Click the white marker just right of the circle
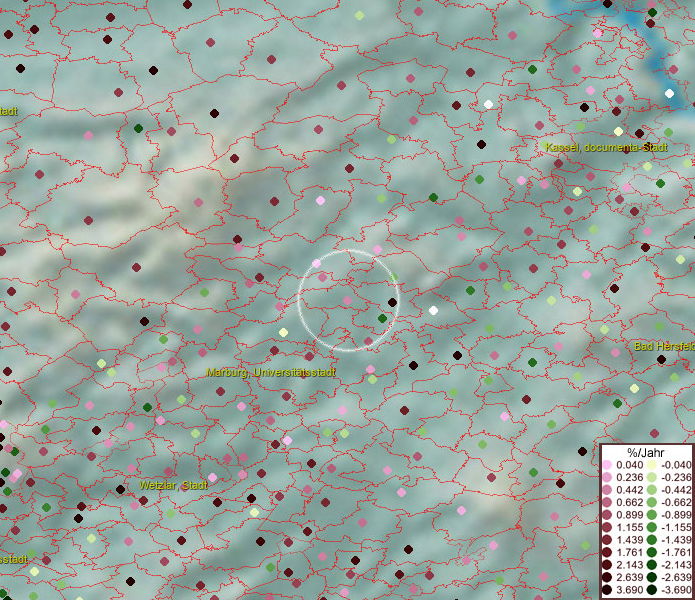 (433, 311)
